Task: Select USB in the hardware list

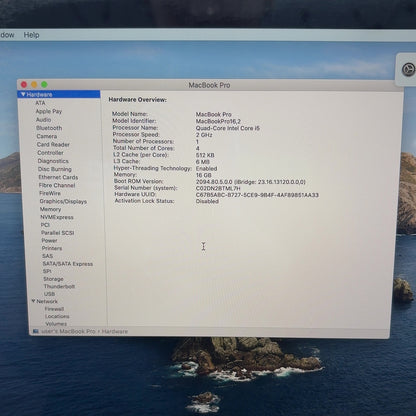Action: (49, 294)
